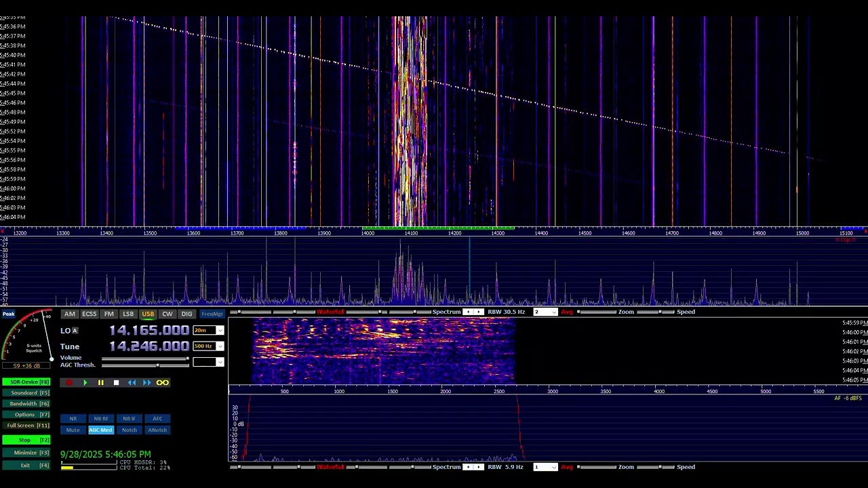This screenshot has width=868, height=488.
Task: Click the Peak S-meter mode indicator
Action: (x=8, y=314)
